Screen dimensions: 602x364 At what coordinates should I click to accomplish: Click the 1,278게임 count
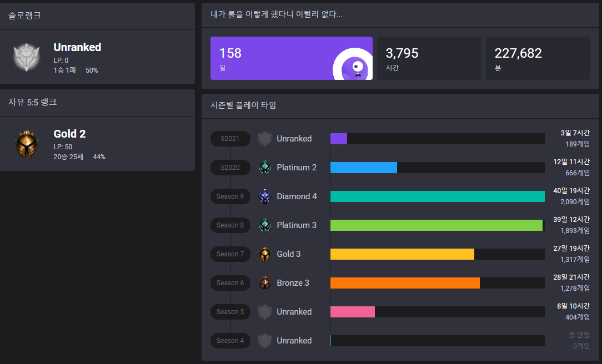575,288
